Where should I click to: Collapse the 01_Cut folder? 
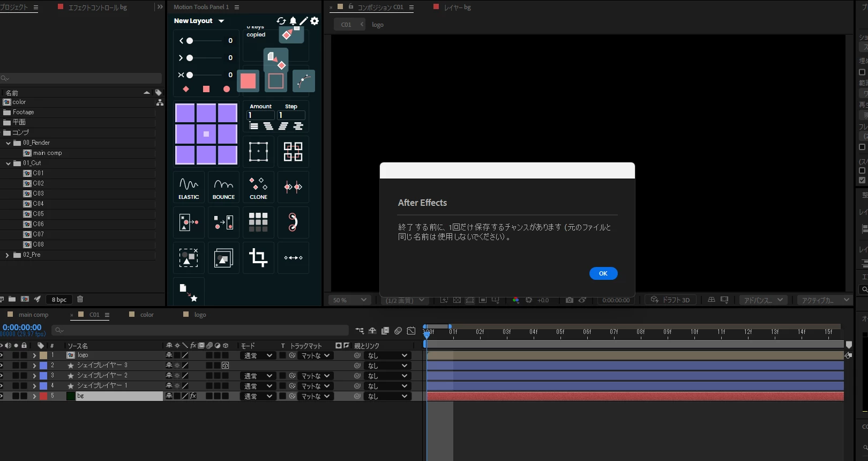point(8,163)
